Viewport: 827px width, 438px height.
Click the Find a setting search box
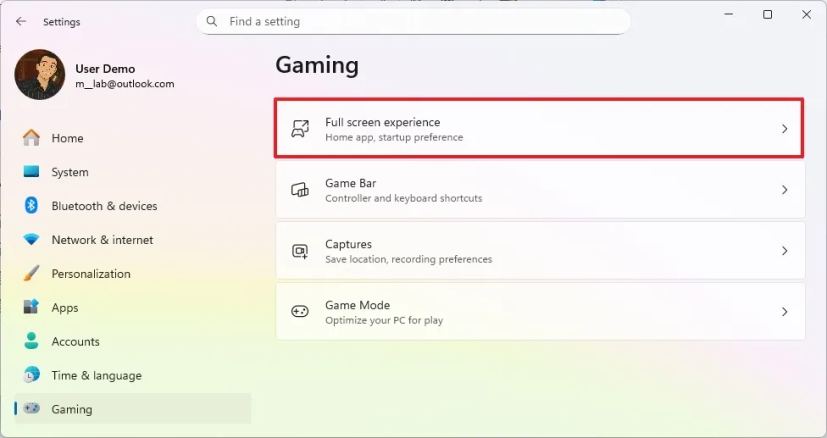(414, 22)
